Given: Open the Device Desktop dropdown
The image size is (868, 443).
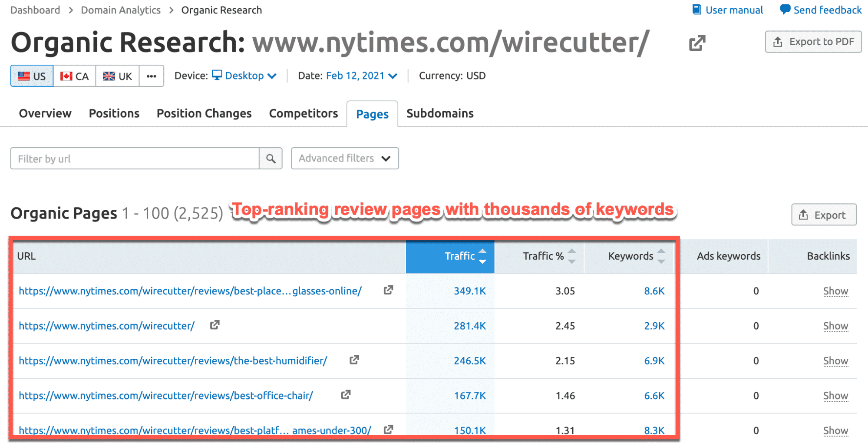Looking at the screenshot, I should [244, 76].
